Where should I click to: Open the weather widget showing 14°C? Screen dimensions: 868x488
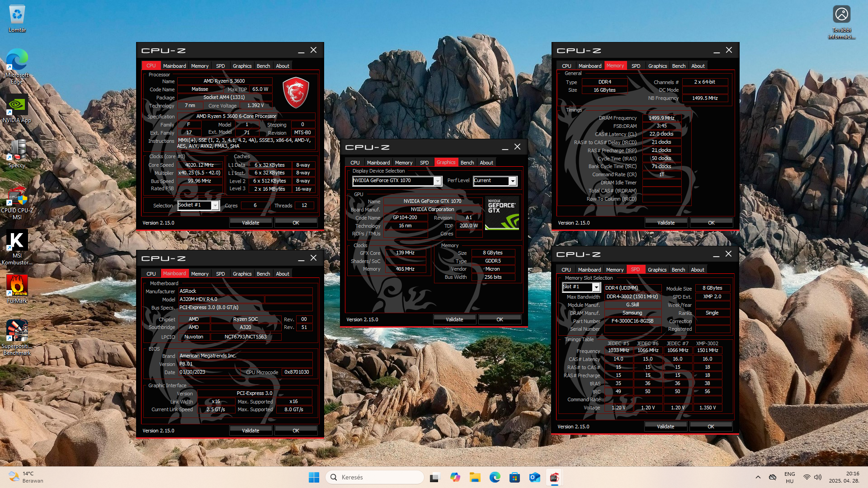[x=26, y=477]
